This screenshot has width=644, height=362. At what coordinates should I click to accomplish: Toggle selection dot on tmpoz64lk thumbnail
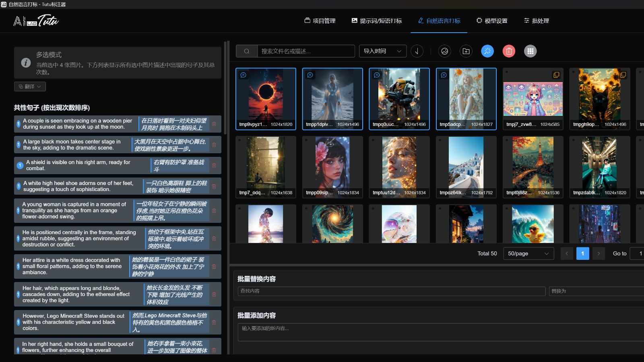(x=440, y=140)
